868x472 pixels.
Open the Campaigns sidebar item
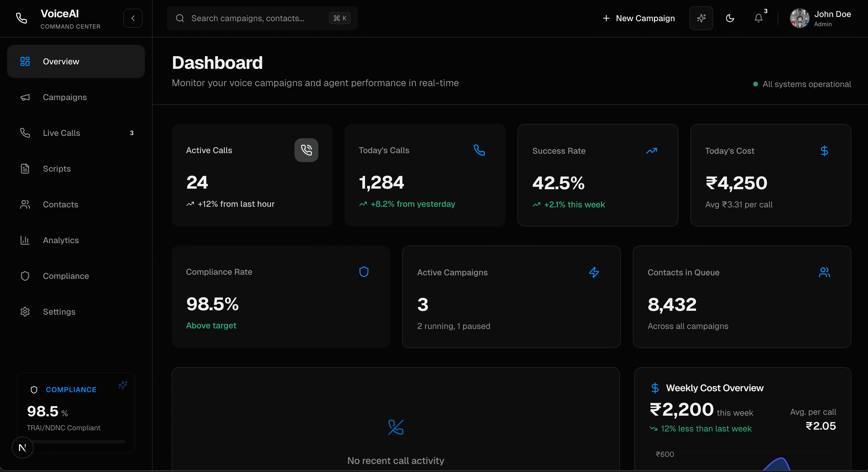click(65, 97)
